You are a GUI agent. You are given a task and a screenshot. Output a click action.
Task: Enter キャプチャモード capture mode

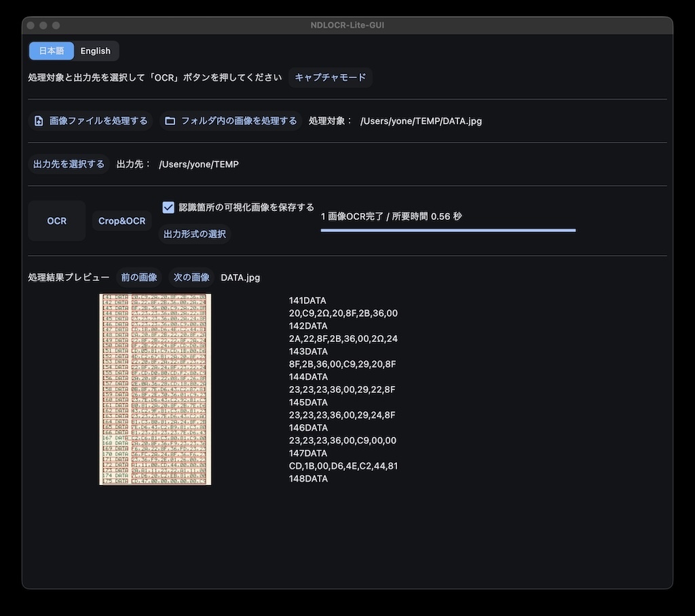tap(331, 77)
